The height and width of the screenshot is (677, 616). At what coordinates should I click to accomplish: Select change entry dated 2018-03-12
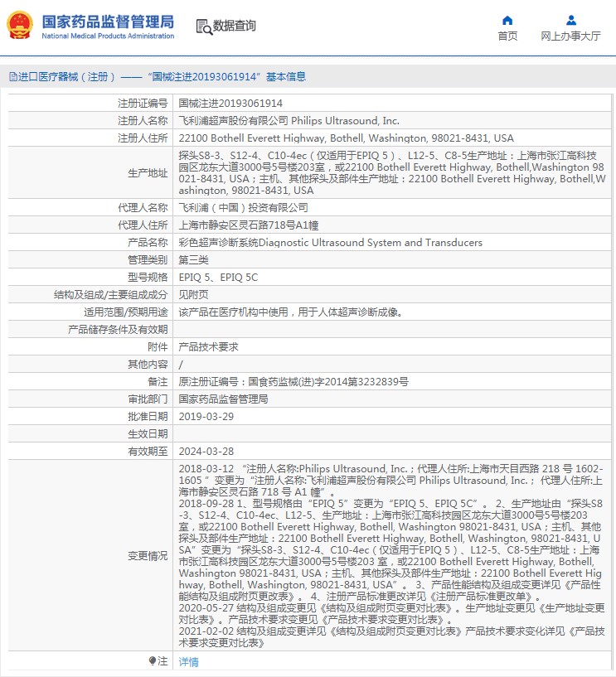[391, 480]
